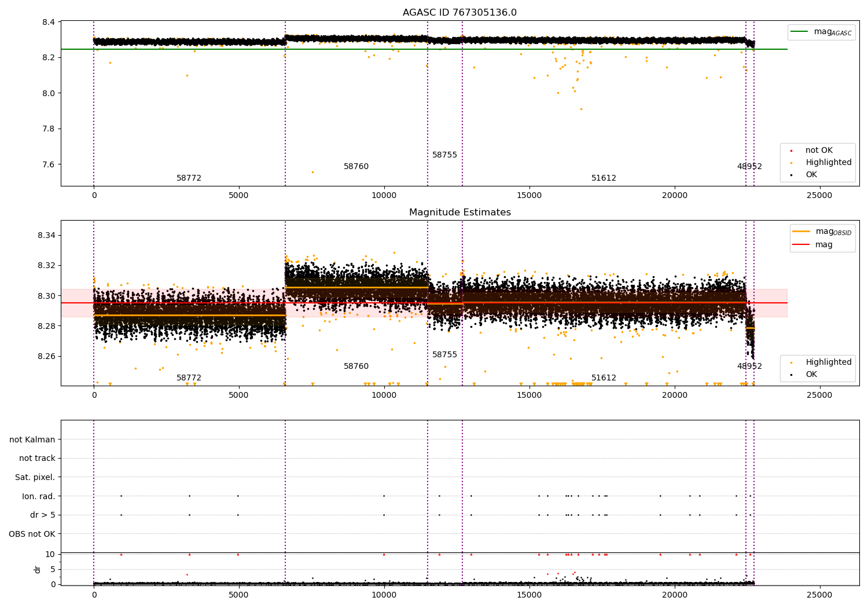868x608 pixels.
Task: Click y-axis tick 8.30 in middle plot
Action: point(46,296)
